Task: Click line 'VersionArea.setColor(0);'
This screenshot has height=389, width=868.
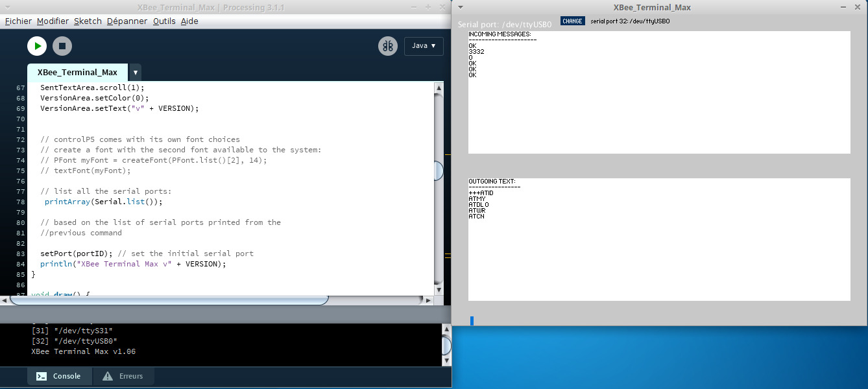Action: (x=95, y=98)
